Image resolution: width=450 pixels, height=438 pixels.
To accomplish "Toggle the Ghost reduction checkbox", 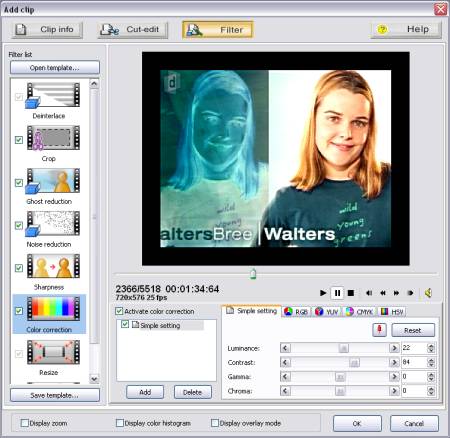I will pos(19,183).
